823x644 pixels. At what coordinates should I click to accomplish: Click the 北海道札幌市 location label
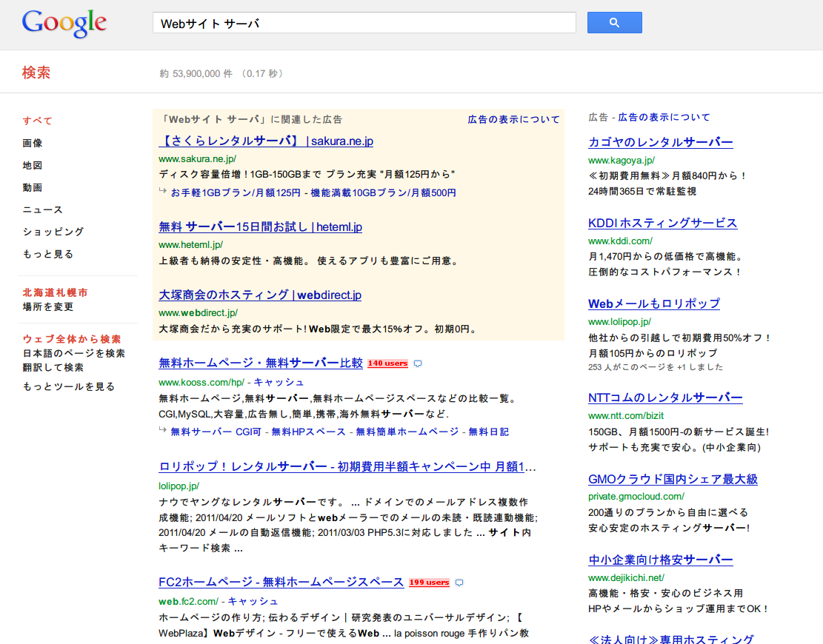[x=55, y=292]
